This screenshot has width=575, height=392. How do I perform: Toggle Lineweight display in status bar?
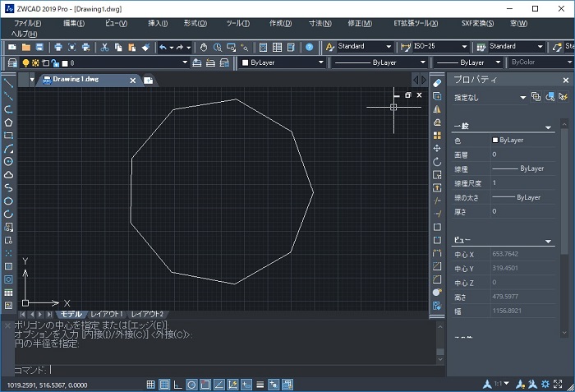coord(260,385)
